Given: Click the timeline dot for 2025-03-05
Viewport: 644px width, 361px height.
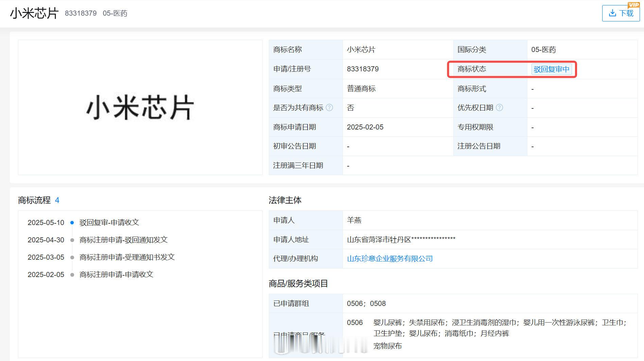Looking at the screenshot, I should pyautogui.click(x=72, y=257).
